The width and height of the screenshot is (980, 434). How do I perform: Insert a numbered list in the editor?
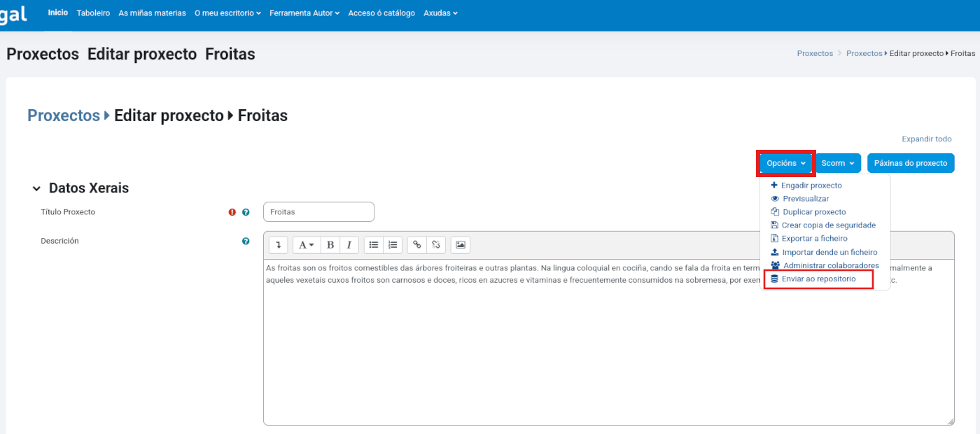tap(393, 244)
